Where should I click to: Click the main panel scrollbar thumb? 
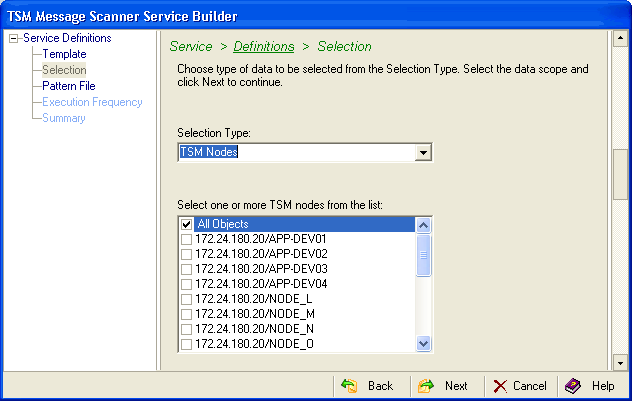click(x=620, y=175)
